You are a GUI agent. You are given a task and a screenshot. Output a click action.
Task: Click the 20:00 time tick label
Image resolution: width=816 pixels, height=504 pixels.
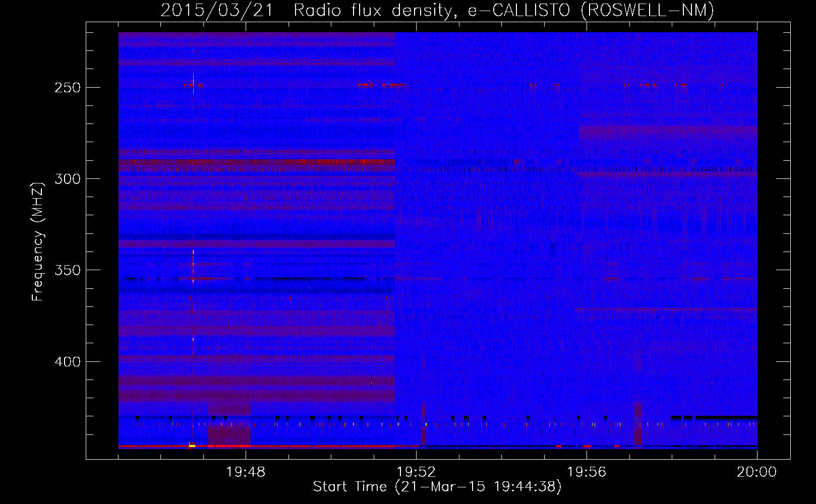coord(757,472)
